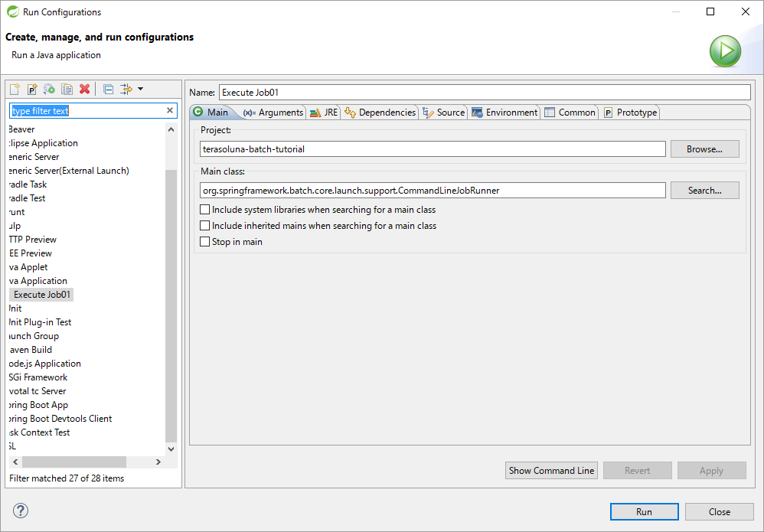Clear the filter text box

point(170,111)
